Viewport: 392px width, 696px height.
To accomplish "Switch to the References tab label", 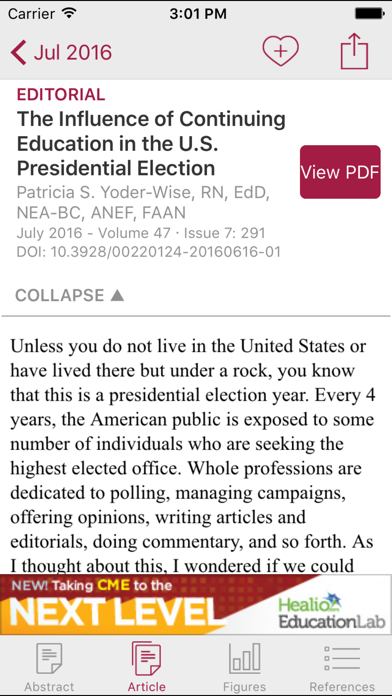I will 342,687.
